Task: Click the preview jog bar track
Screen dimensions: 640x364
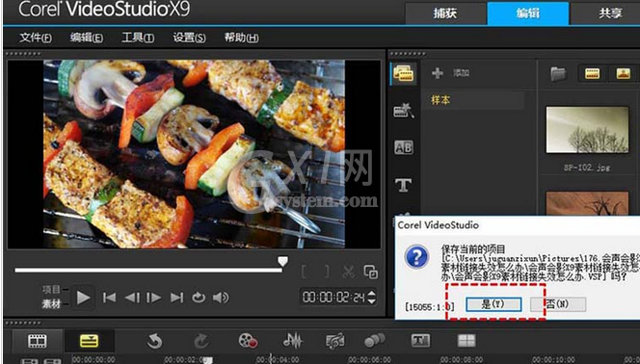Action: (x=148, y=271)
